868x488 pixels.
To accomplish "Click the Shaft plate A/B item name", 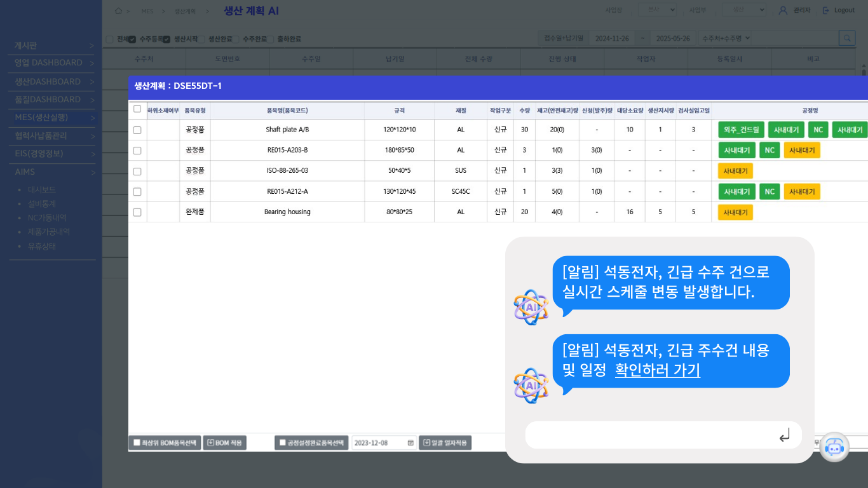I will 287,130.
